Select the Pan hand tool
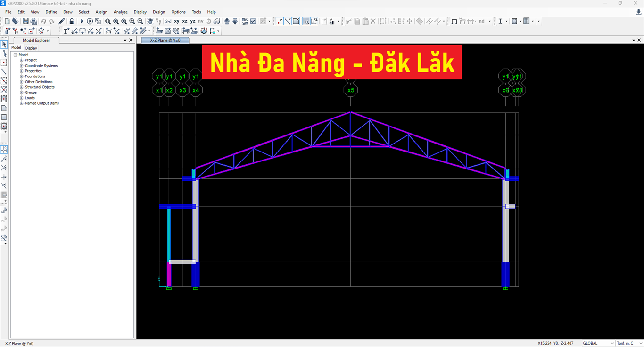Screen dimensions: 644x347 150,21
